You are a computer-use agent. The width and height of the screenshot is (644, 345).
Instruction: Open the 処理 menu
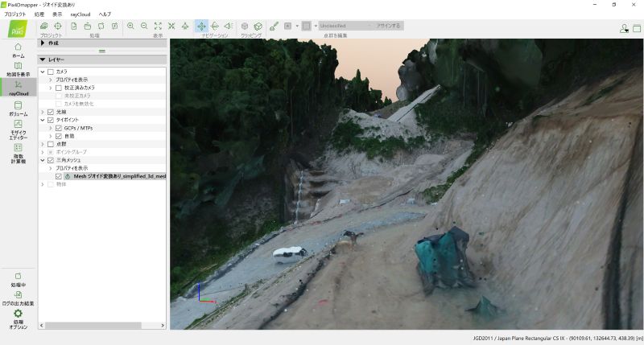pos(39,14)
